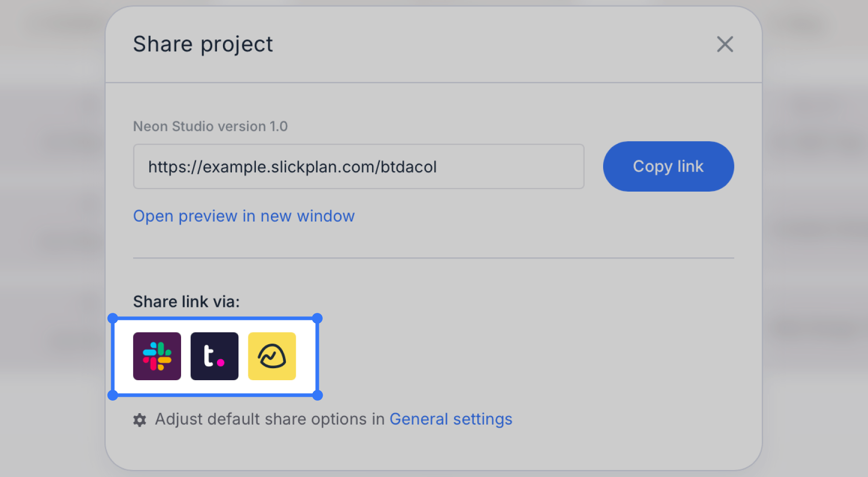
Task: Close the Share project dialog
Action: [725, 44]
